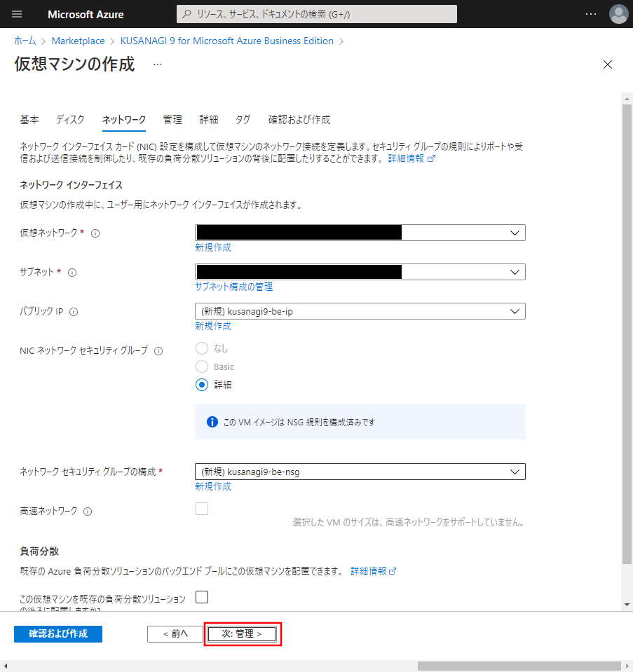Switch to the 基本 tab

(29, 120)
